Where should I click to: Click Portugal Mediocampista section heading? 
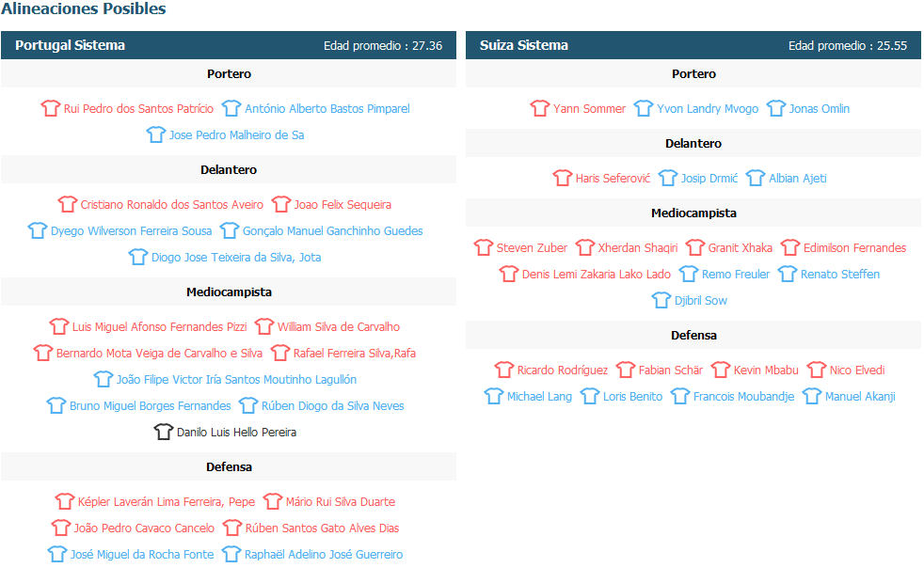229,292
